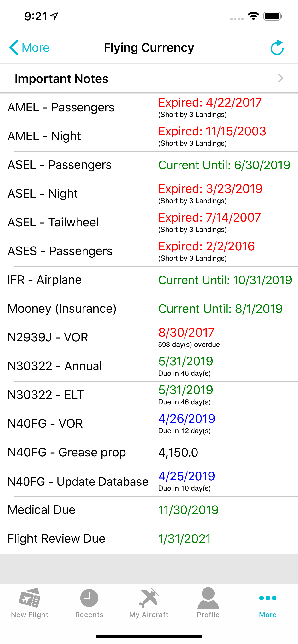The width and height of the screenshot is (298, 644).
Task: Open the Profile person icon
Action: 208,598
